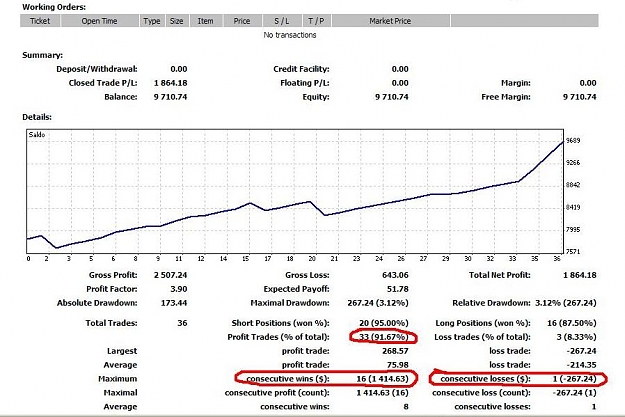Click the Short Positions value 20 (95.00%)

[384, 323]
